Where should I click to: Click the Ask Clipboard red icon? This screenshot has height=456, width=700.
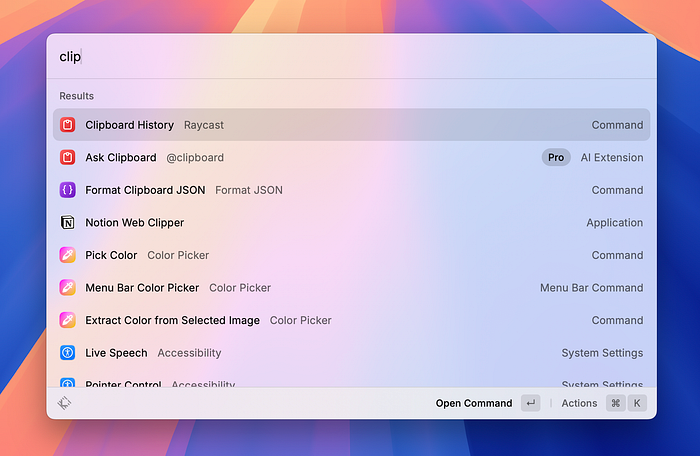pyautogui.click(x=67, y=157)
